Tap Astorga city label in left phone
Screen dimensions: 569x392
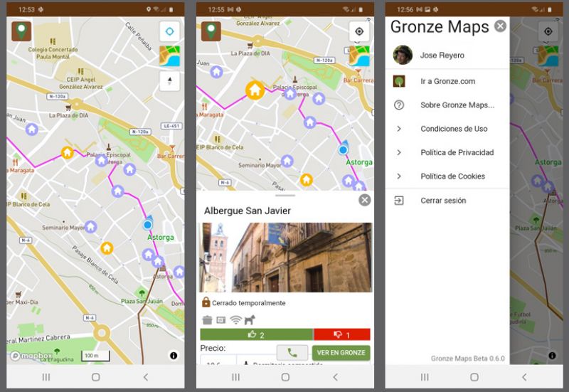click(x=161, y=238)
